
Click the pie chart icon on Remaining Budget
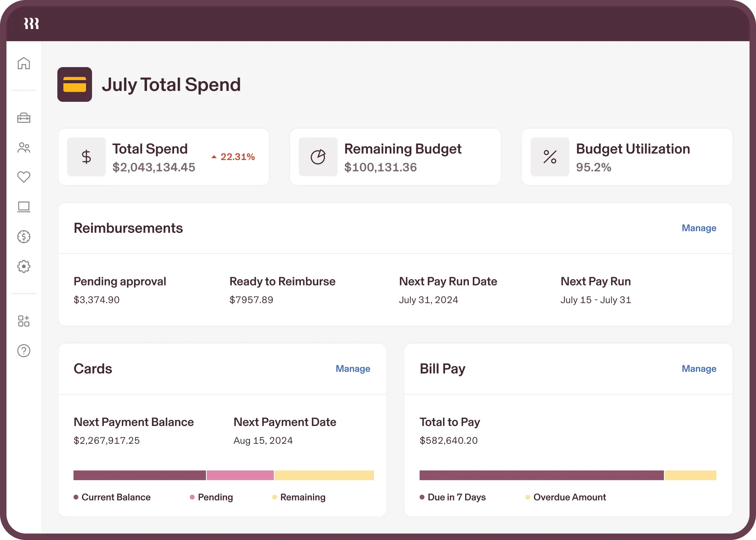pos(318,157)
